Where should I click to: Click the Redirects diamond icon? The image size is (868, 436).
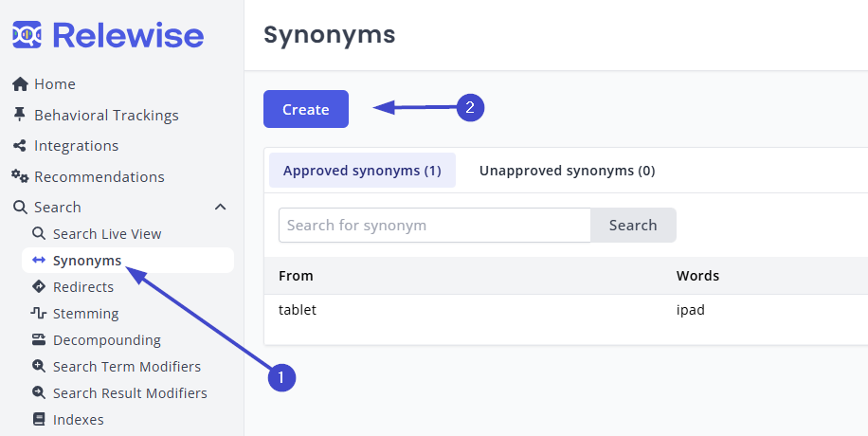click(x=39, y=286)
